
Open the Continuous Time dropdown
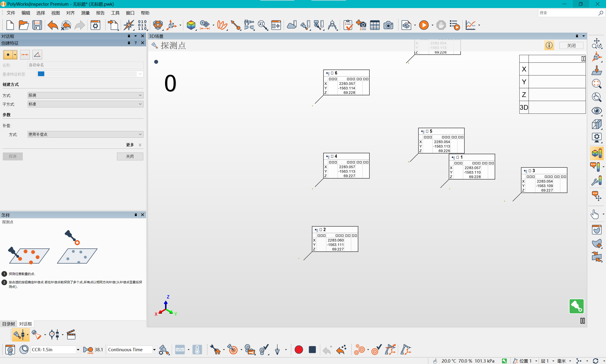(132, 350)
